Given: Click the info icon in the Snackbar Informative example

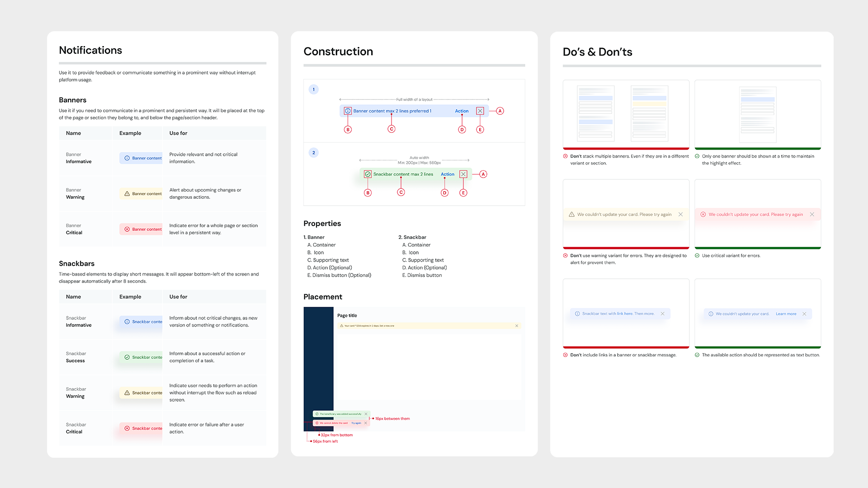Looking at the screenshot, I should [x=127, y=322].
